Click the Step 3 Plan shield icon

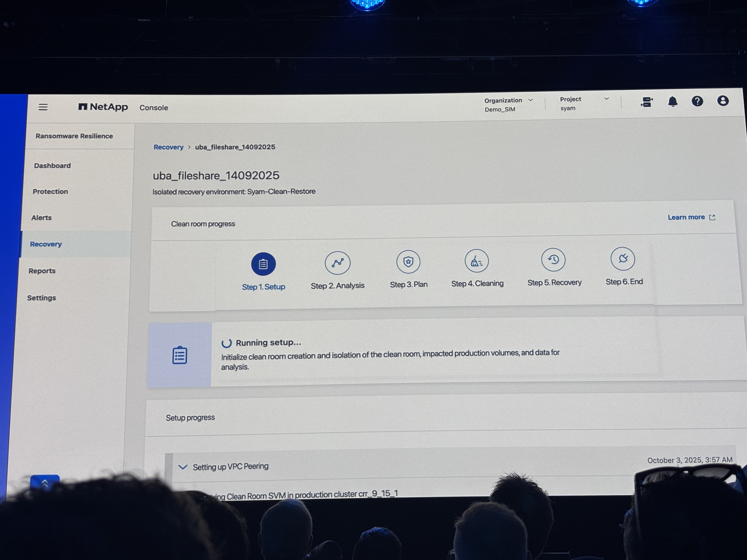tap(408, 262)
